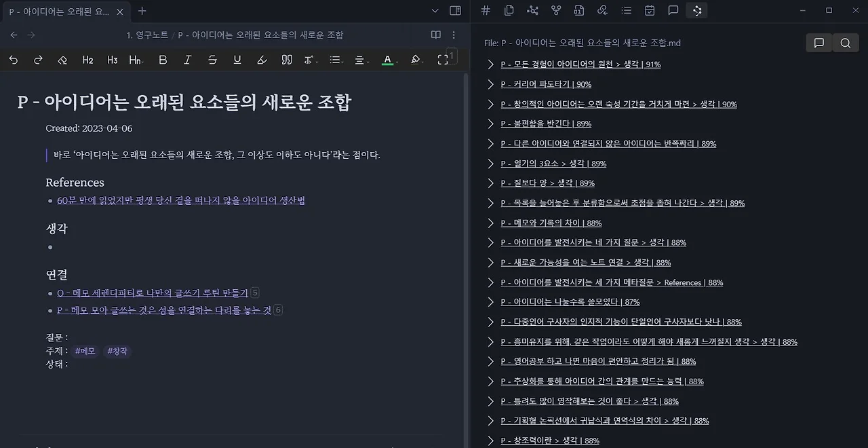Screen dimensions: 868x448
Task: Apply H3 heading format
Action: pyautogui.click(x=113, y=60)
